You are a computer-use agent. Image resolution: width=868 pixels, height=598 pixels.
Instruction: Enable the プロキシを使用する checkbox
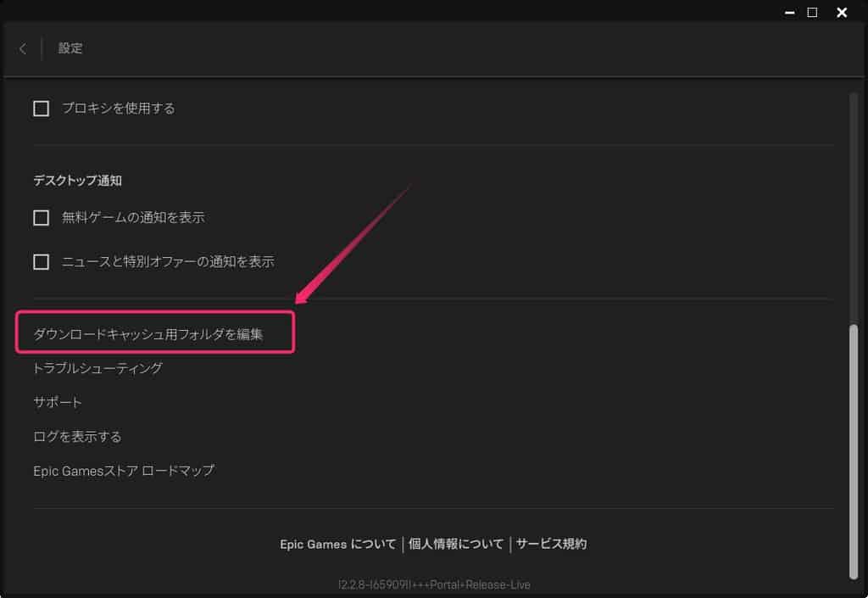click(x=41, y=108)
